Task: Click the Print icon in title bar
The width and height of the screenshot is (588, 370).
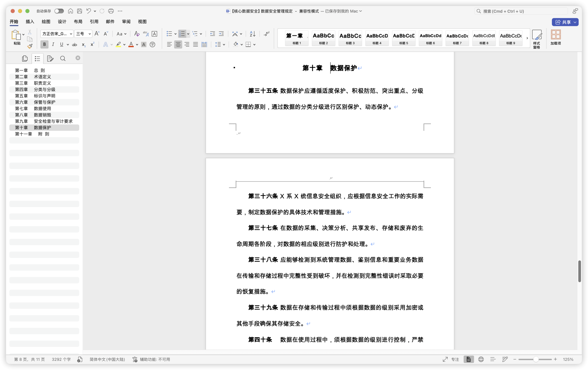Action: click(x=111, y=11)
